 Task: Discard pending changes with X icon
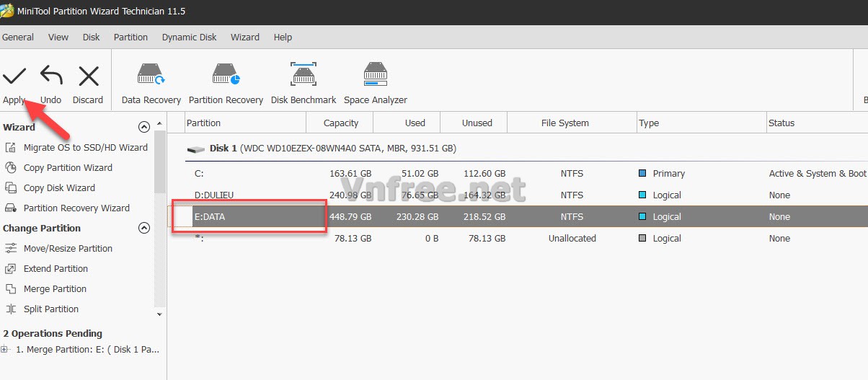pos(88,76)
